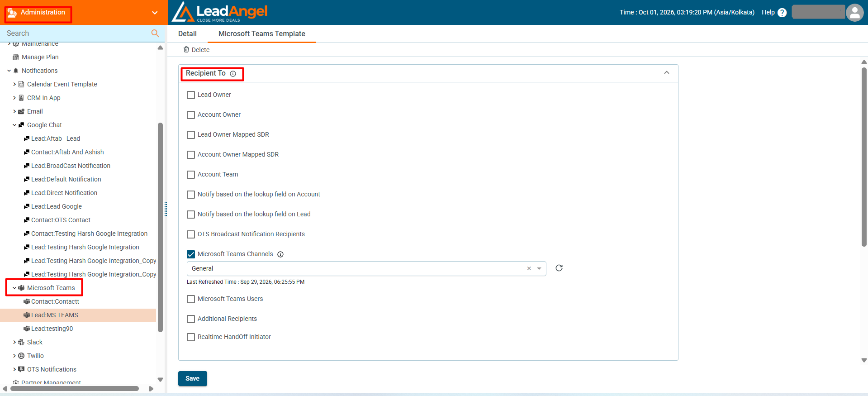Click the sidebar horizontal scrollbar
The image size is (868, 396).
75,388
